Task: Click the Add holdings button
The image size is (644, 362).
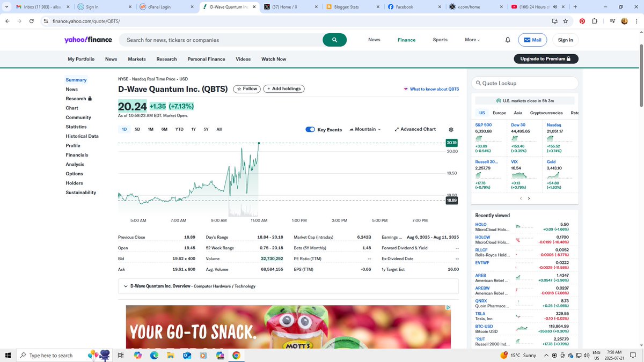Action: click(284, 89)
